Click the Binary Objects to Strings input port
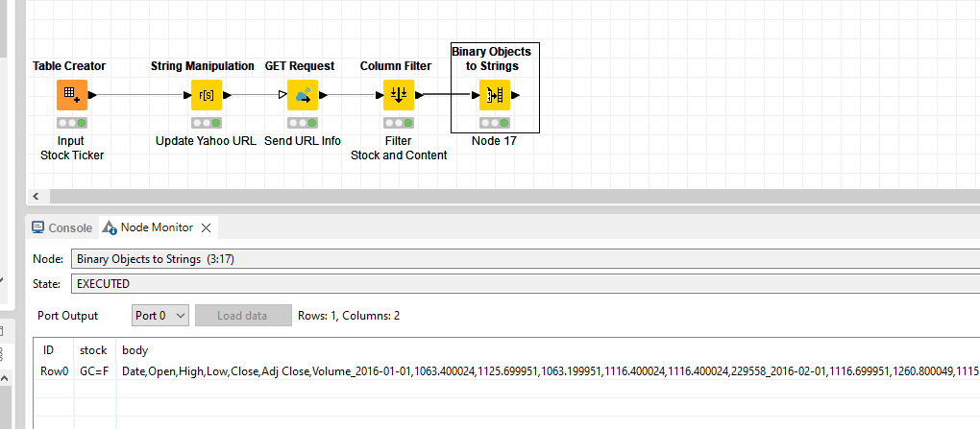The height and width of the screenshot is (429, 980). [475, 96]
